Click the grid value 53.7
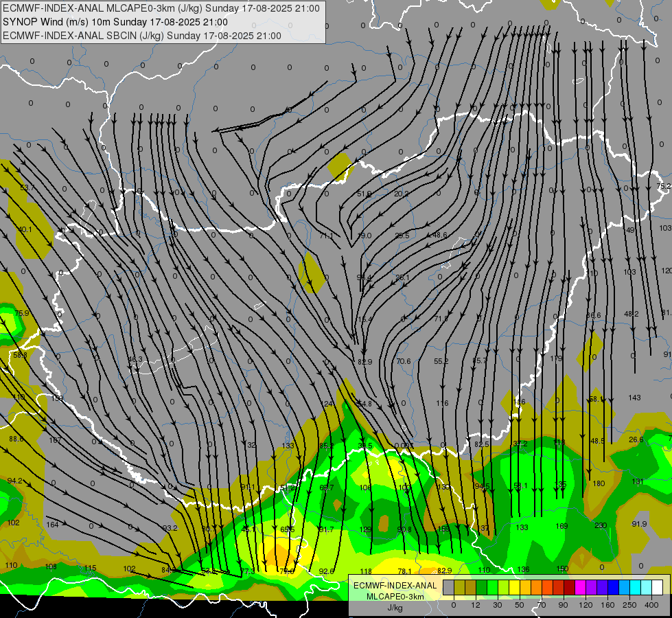This screenshot has width=672, height=618. click(x=27, y=187)
